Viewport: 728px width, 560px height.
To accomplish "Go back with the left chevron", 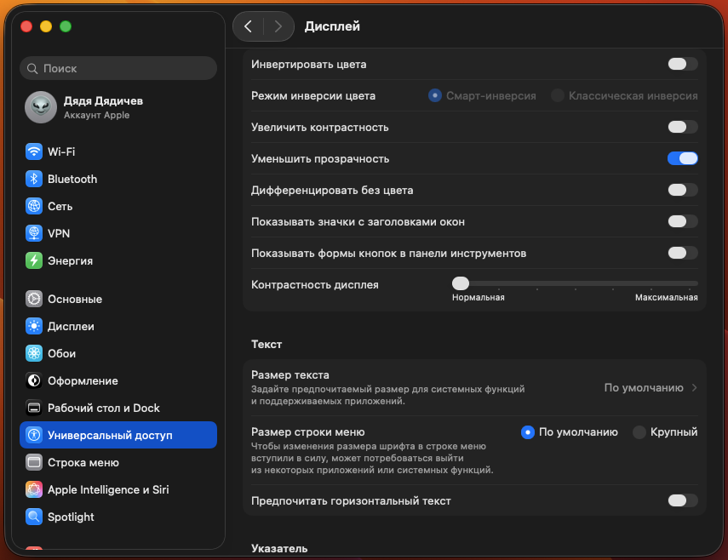I will coord(248,26).
